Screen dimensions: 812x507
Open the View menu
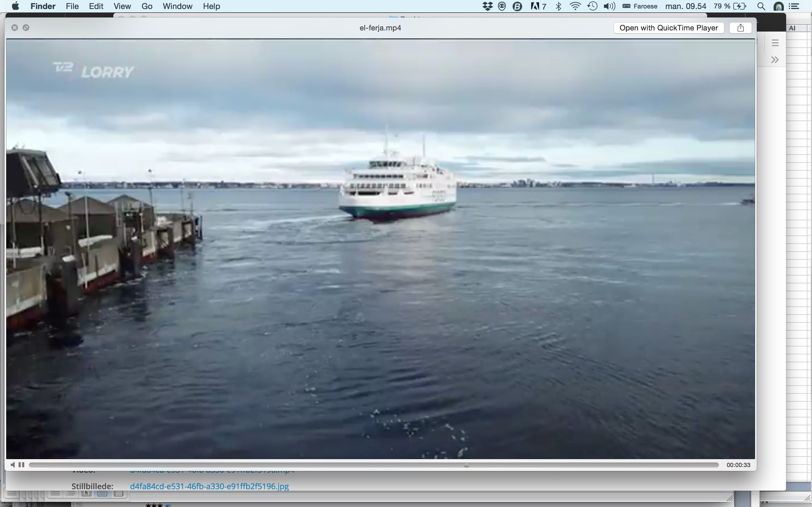122,6
